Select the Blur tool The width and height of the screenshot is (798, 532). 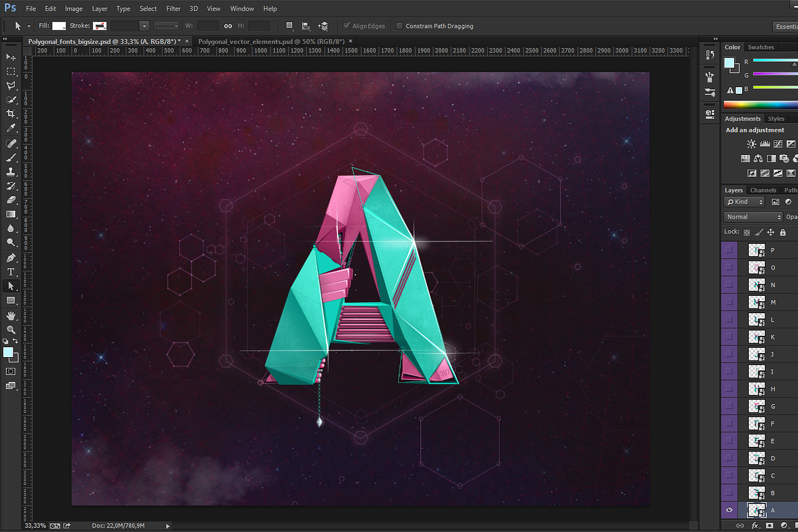click(11, 228)
